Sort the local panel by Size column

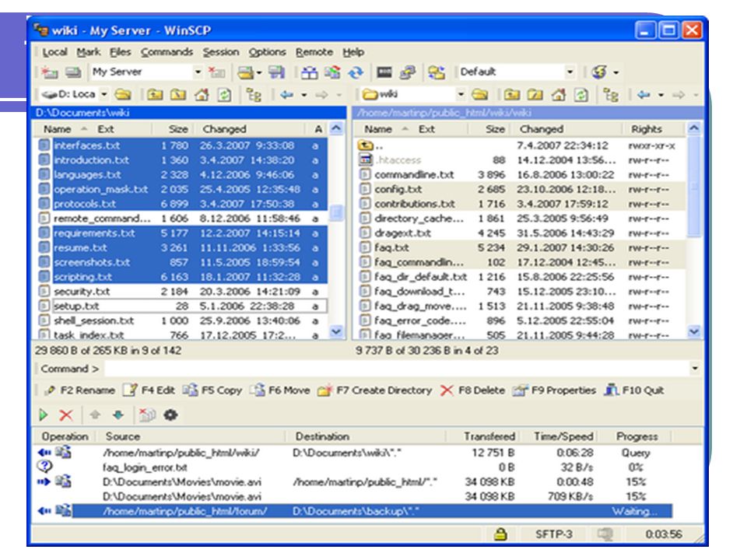(x=173, y=129)
